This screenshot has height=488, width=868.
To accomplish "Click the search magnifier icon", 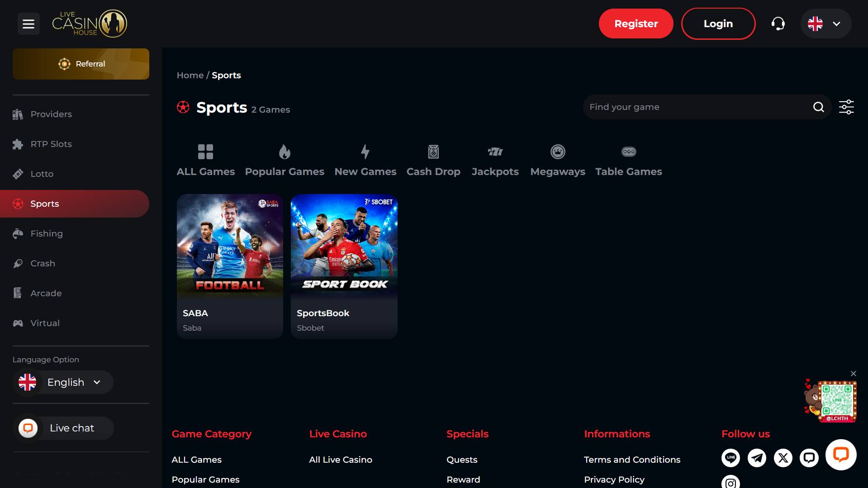I will click(x=818, y=107).
